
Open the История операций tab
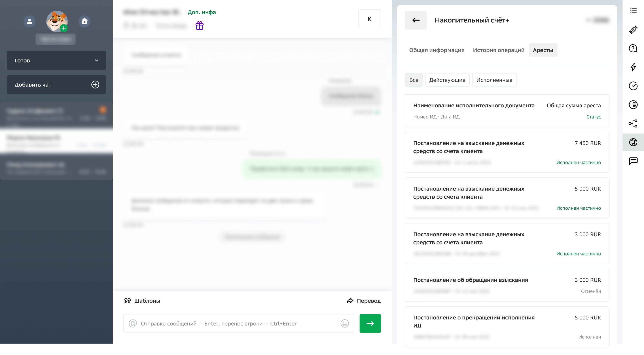pos(498,50)
